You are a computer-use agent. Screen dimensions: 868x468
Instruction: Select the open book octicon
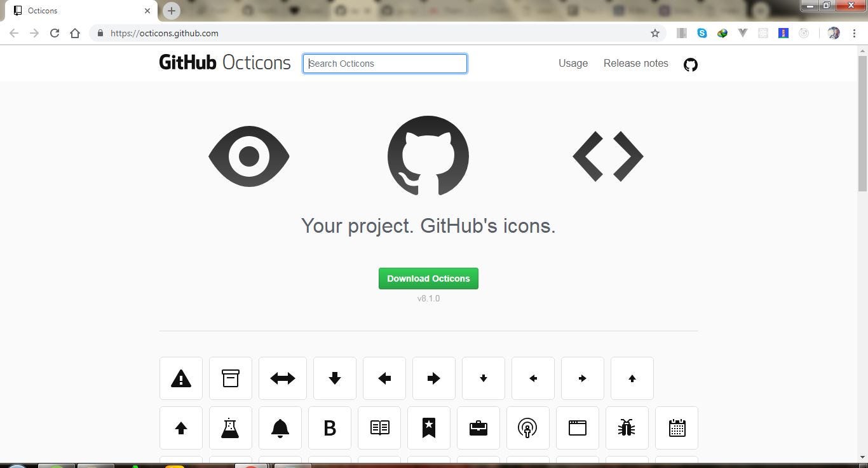[x=379, y=428]
